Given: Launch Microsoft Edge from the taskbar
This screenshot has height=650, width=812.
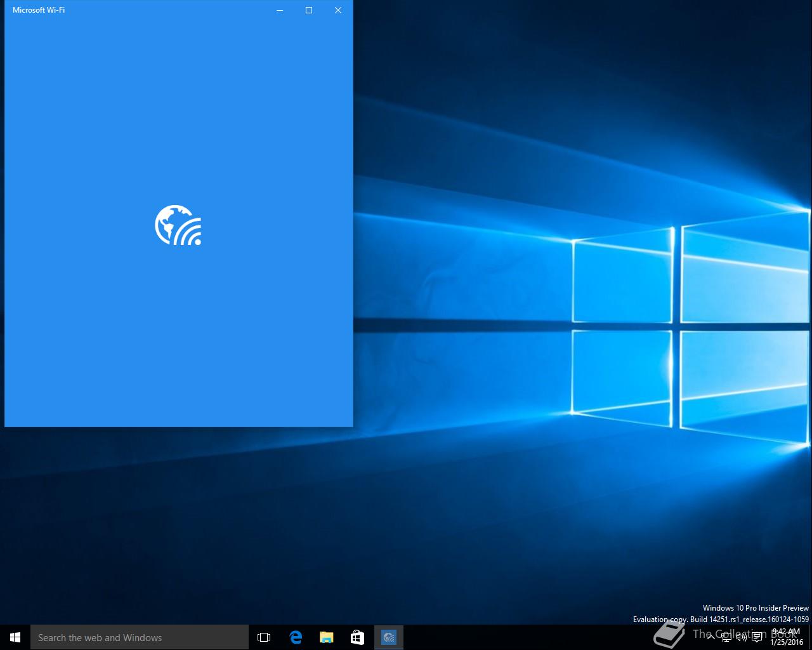Looking at the screenshot, I should point(296,637).
